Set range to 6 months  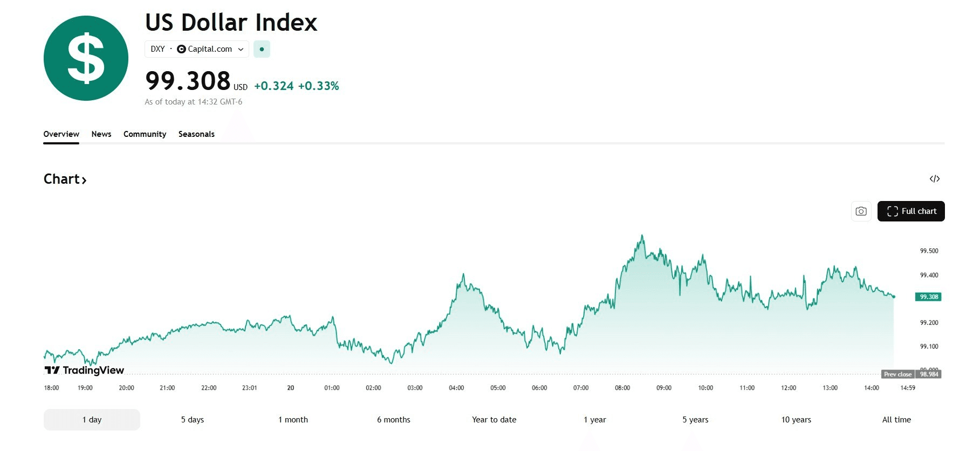tap(394, 420)
